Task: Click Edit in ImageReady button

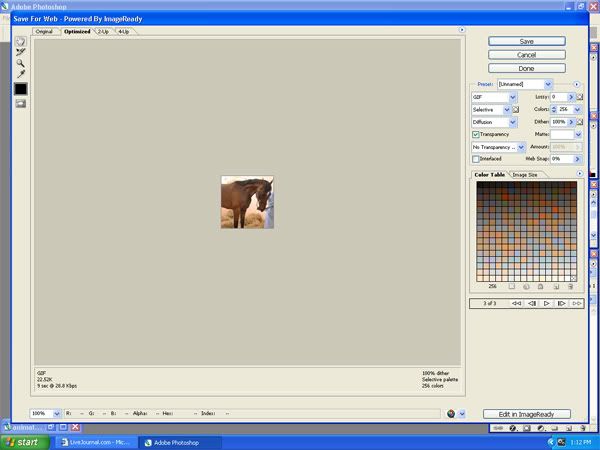Action: click(527, 414)
